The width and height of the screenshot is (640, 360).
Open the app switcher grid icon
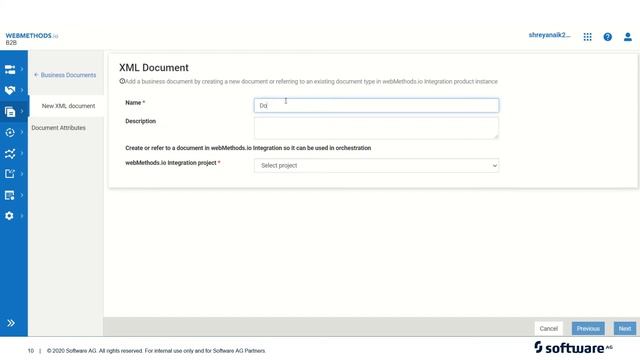tap(587, 37)
